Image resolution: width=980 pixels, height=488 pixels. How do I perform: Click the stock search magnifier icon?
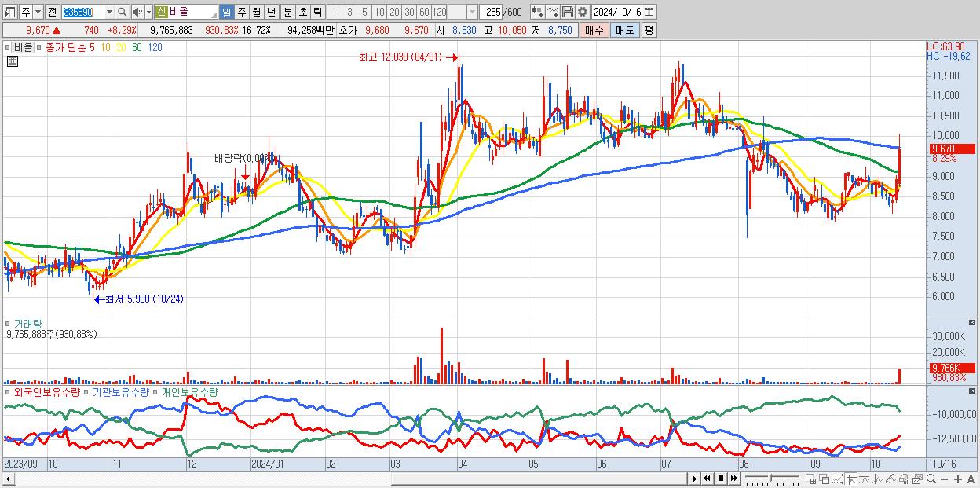pos(122,12)
